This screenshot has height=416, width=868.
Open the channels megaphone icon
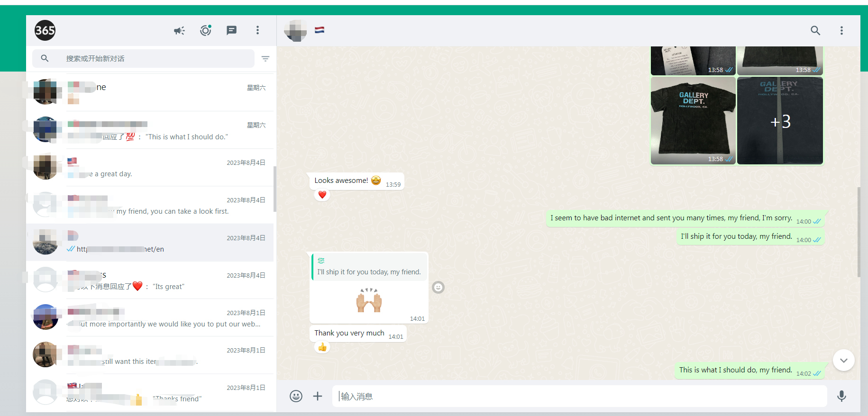179,31
